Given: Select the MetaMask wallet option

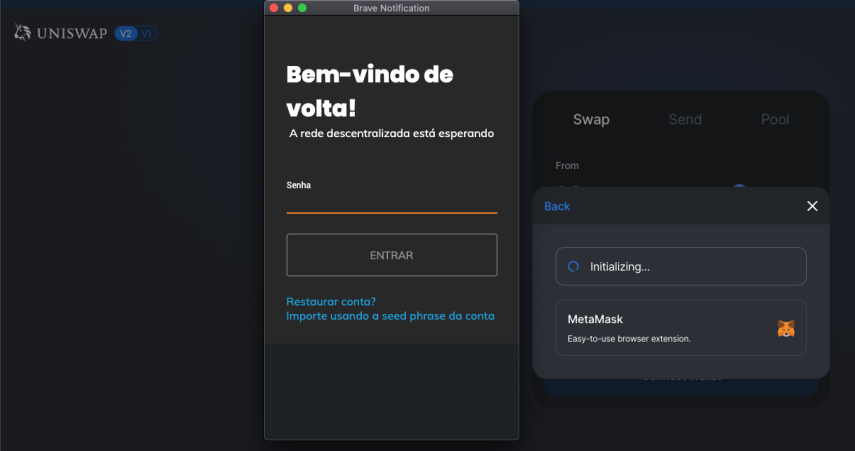Looking at the screenshot, I should click(x=681, y=328).
